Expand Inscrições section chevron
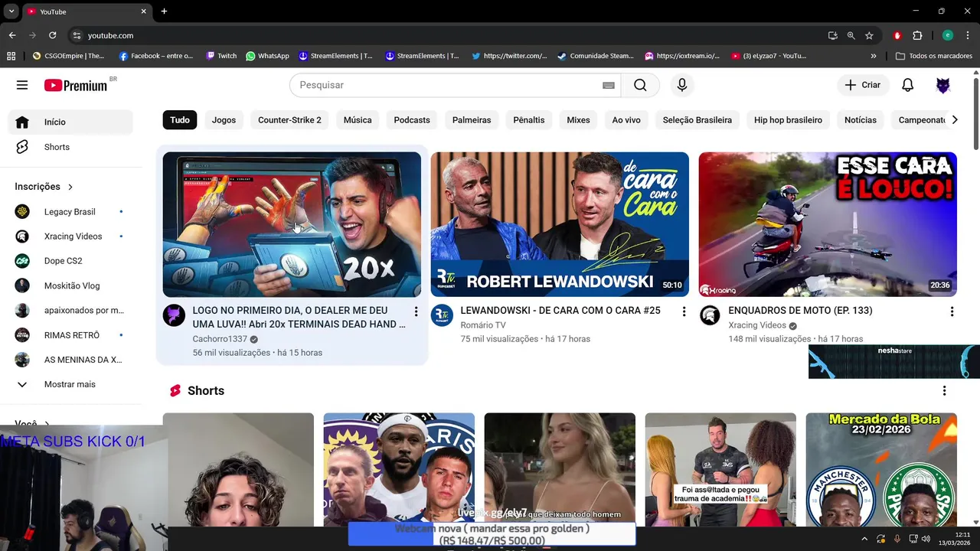980x551 pixels. tap(70, 187)
